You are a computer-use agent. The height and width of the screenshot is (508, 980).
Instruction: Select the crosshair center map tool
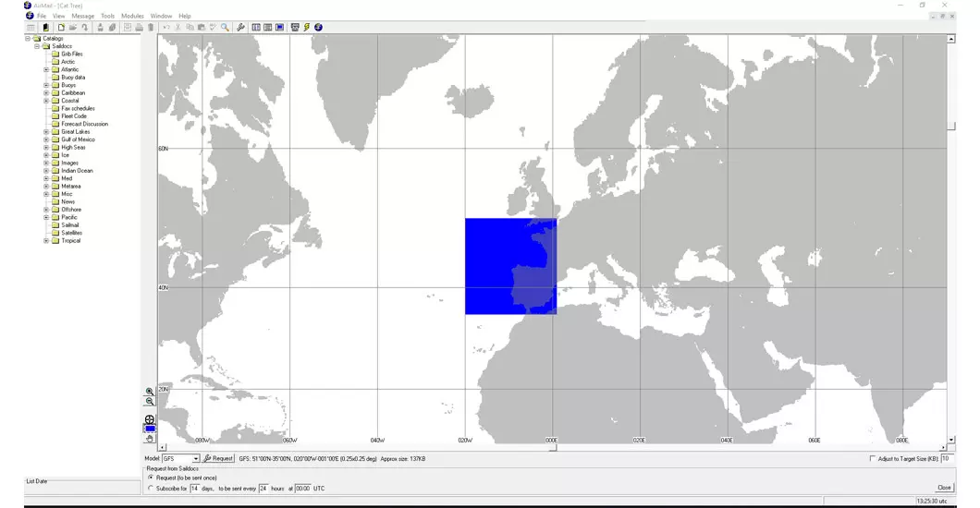point(150,420)
